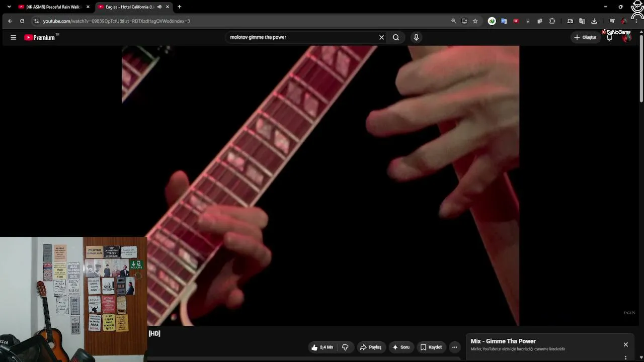
Task: Click the Mix - Gimme Tha Power title
Action: (503, 341)
